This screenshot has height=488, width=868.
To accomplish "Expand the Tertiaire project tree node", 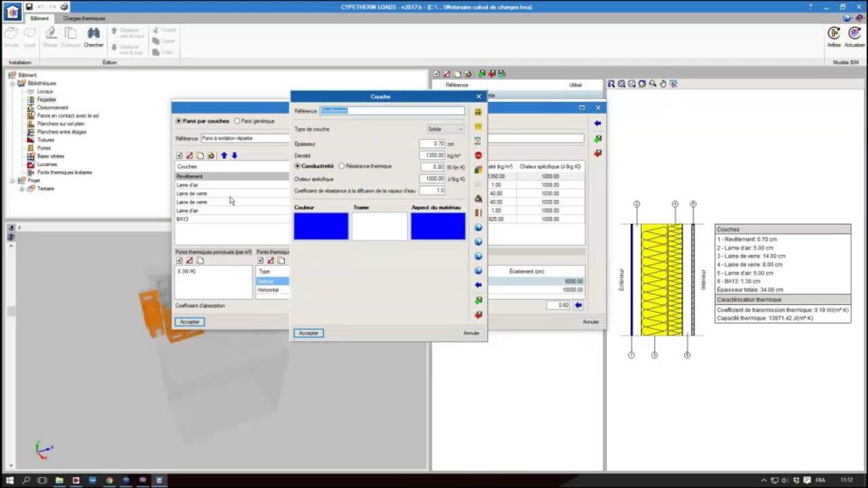I will [21, 188].
